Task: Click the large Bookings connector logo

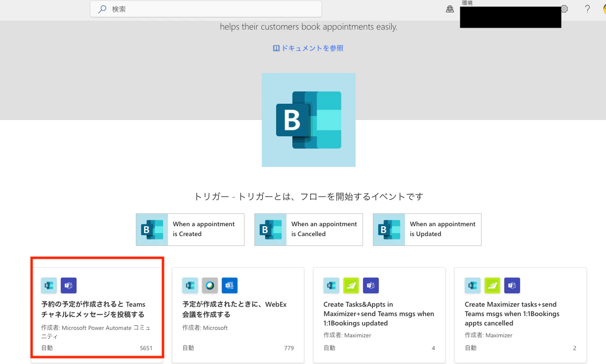Action: click(x=309, y=120)
